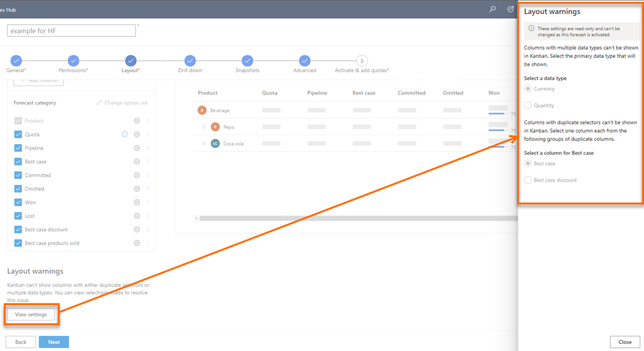644x351 pixels.
Task: Uncheck the Best case checkbox
Action: (18, 162)
